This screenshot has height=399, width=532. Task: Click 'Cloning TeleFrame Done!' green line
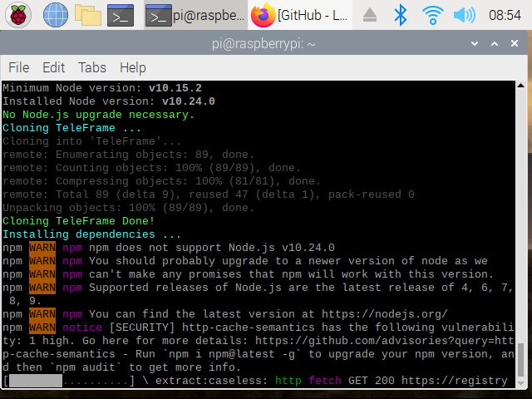point(79,221)
